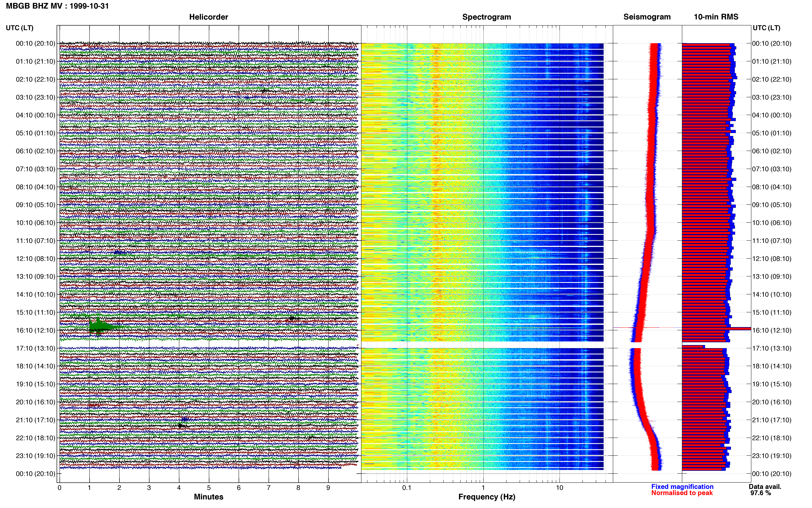
Task: Click left time label 22:10 (18:10)
Action: [x=36, y=438]
